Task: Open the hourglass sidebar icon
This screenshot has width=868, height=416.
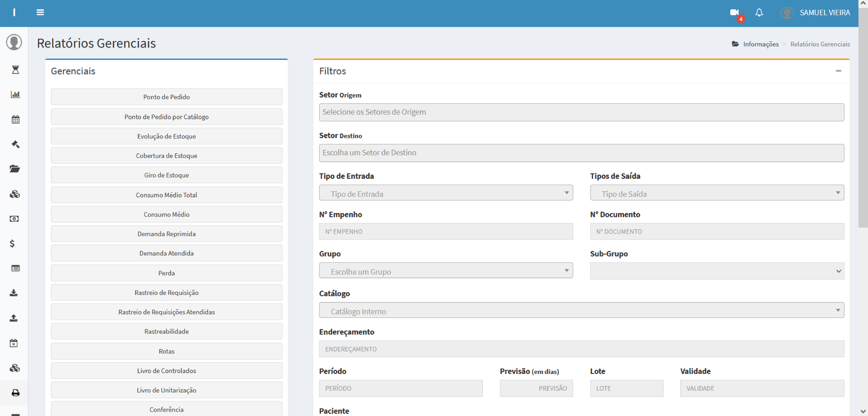Action: [x=16, y=70]
